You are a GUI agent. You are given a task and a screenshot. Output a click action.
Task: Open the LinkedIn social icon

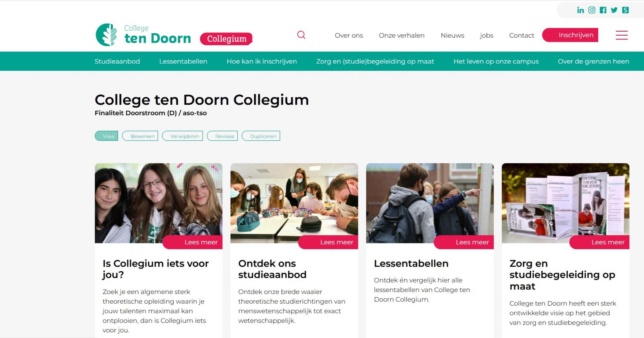click(580, 10)
